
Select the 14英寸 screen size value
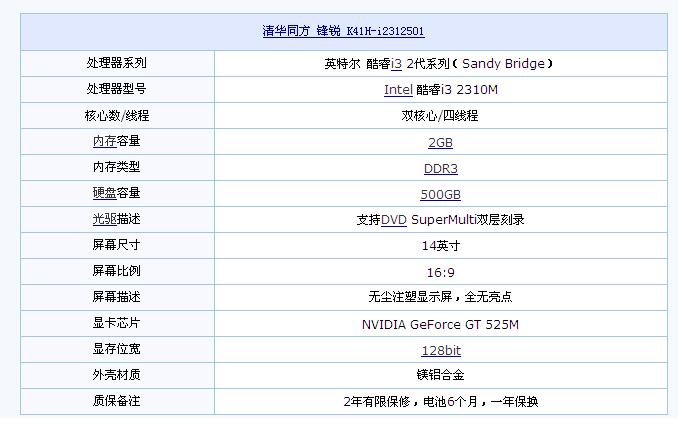(x=440, y=246)
